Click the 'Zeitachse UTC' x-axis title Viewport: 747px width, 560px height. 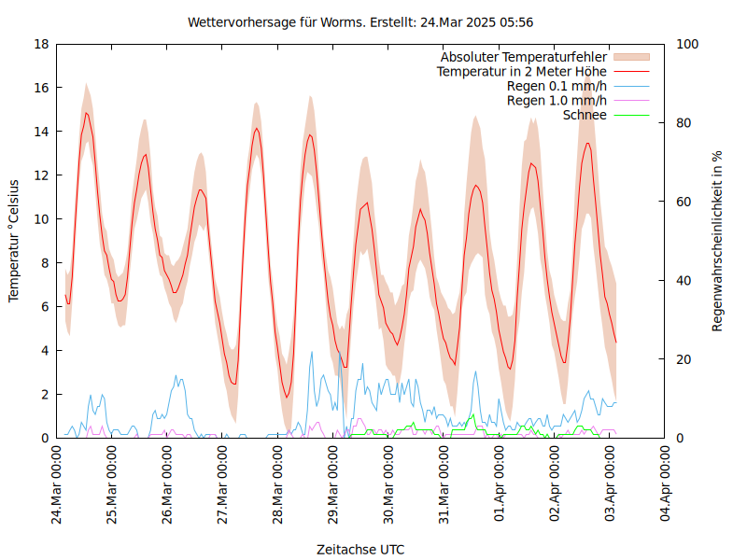click(x=360, y=549)
